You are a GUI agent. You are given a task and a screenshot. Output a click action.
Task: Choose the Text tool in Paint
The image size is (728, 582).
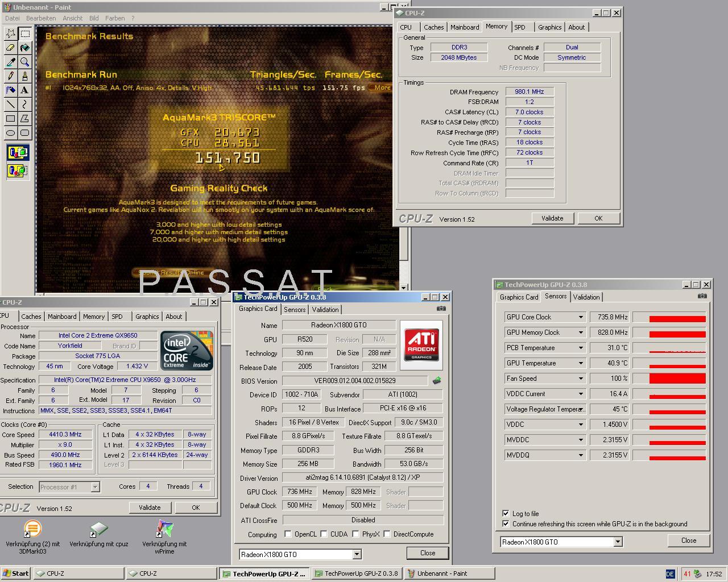tap(25, 90)
